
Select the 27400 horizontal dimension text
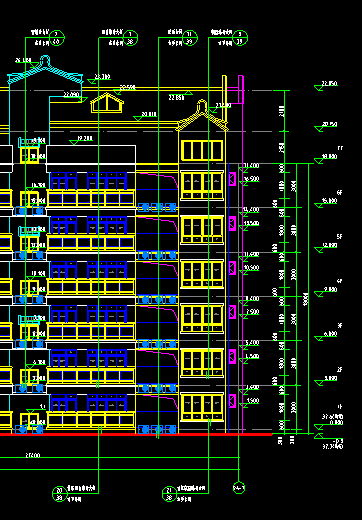[x=33, y=455]
